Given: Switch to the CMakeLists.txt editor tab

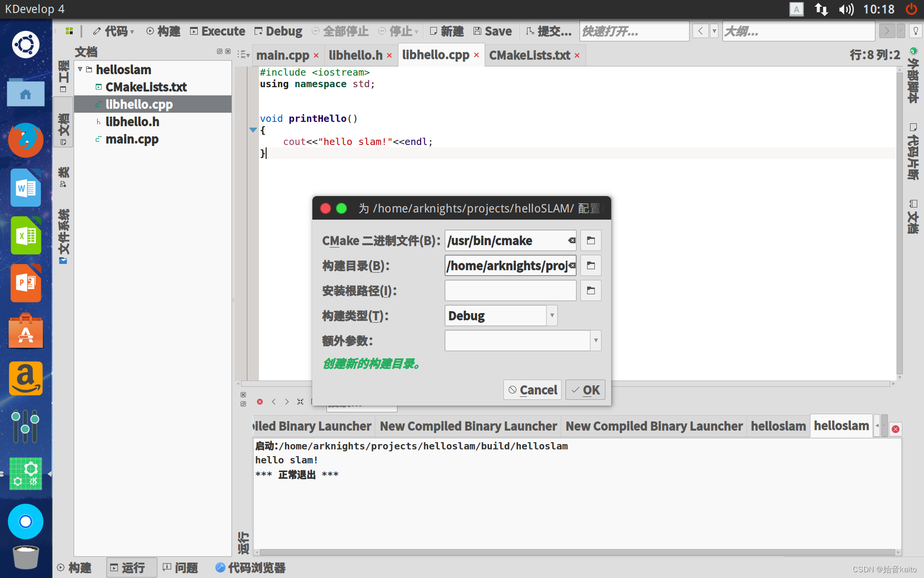Looking at the screenshot, I should 529,55.
